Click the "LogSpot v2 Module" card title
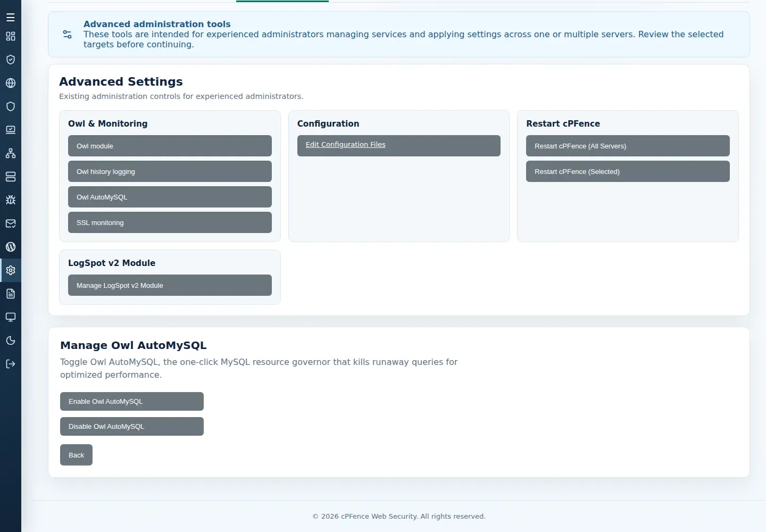 coord(112,263)
